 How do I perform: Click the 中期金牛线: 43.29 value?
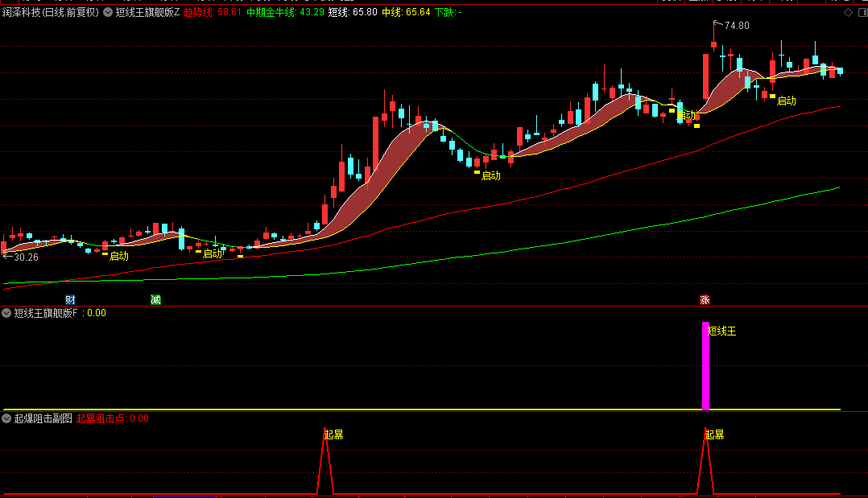(x=285, y=12)
